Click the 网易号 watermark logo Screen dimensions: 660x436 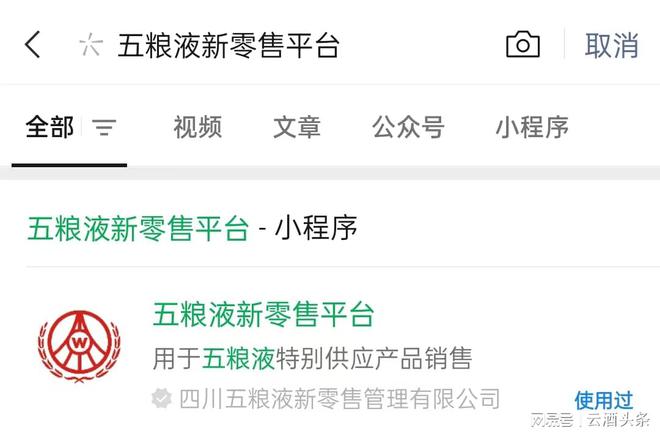(552, 420)
